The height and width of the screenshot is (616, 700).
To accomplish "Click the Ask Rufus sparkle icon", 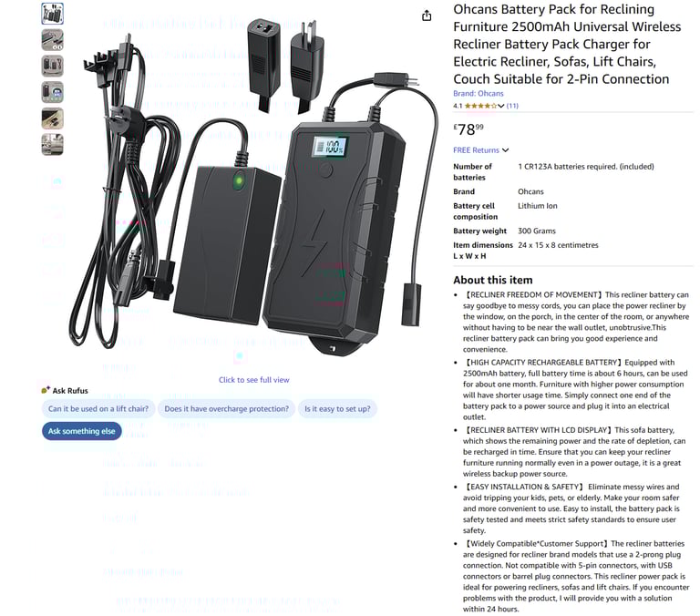I will click(46, 390).
